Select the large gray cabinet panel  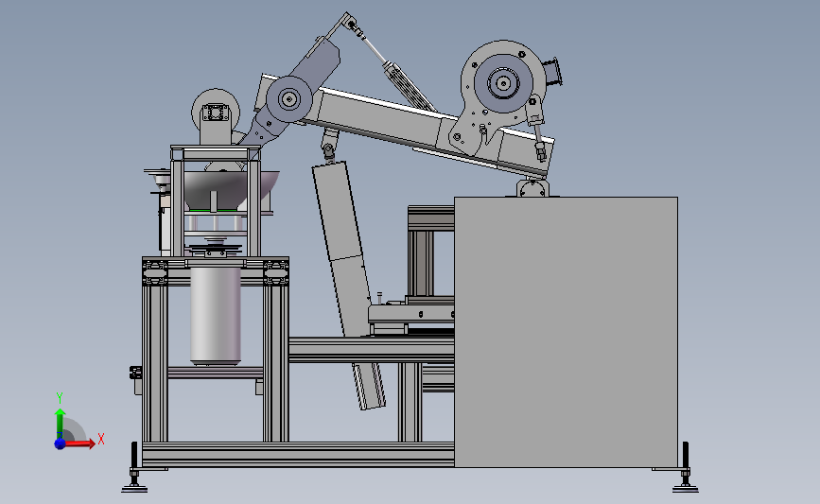[x=566, y=332]
